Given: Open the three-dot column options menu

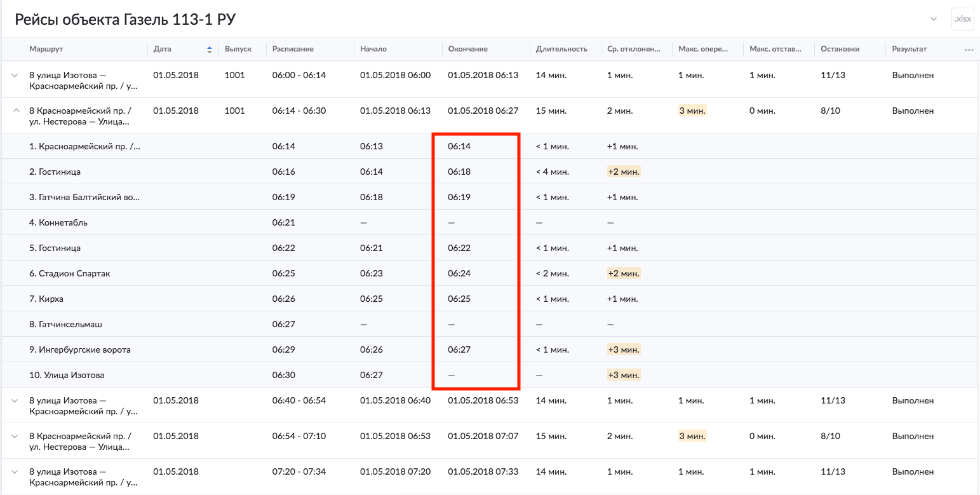Looking at the screenshot, I should coord(969,50).
